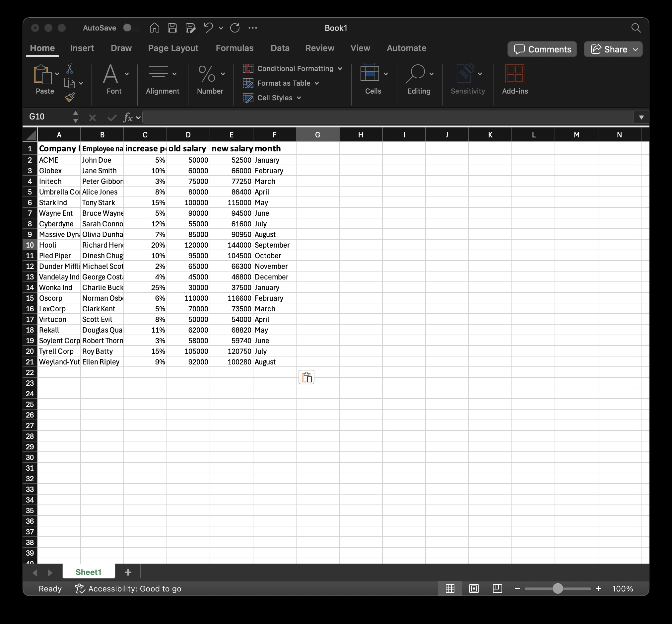
Task: Open the Add-ins gallery
Action: (515, 80)
